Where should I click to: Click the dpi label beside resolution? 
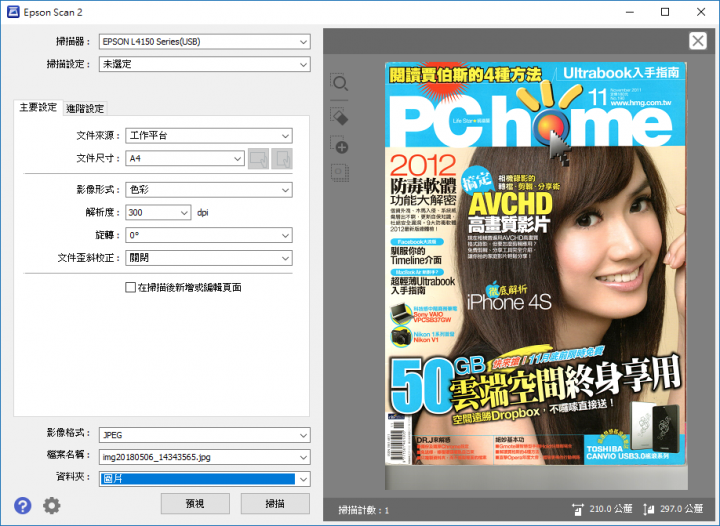point(202,213)
